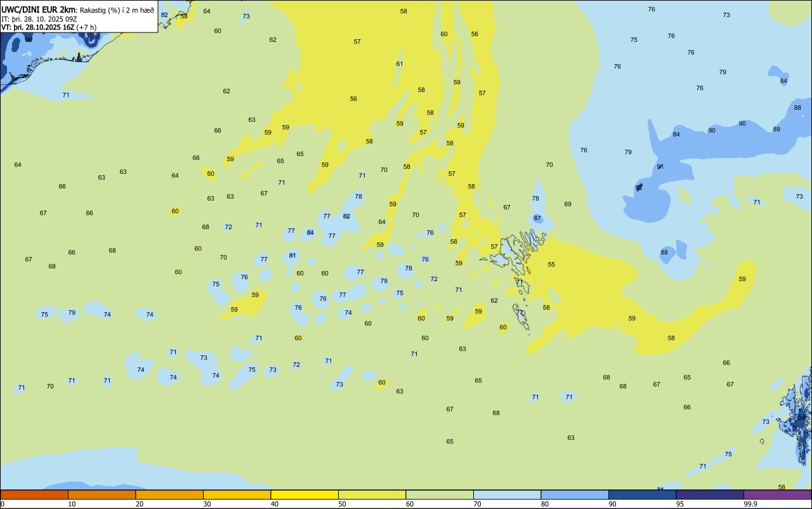Viewport: 812px width, 509px height.
Task: Click the title text 'UWC/DINI EUR 2km'
Action: (39, 10)
